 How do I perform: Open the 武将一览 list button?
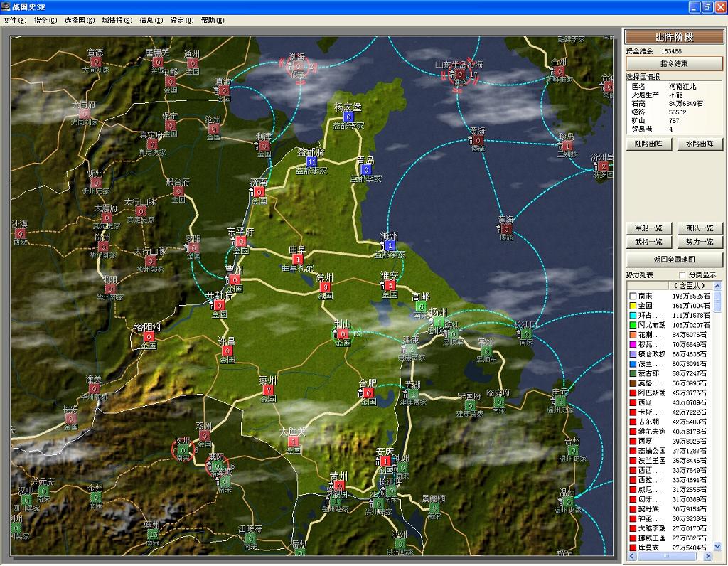coord(648,242)
